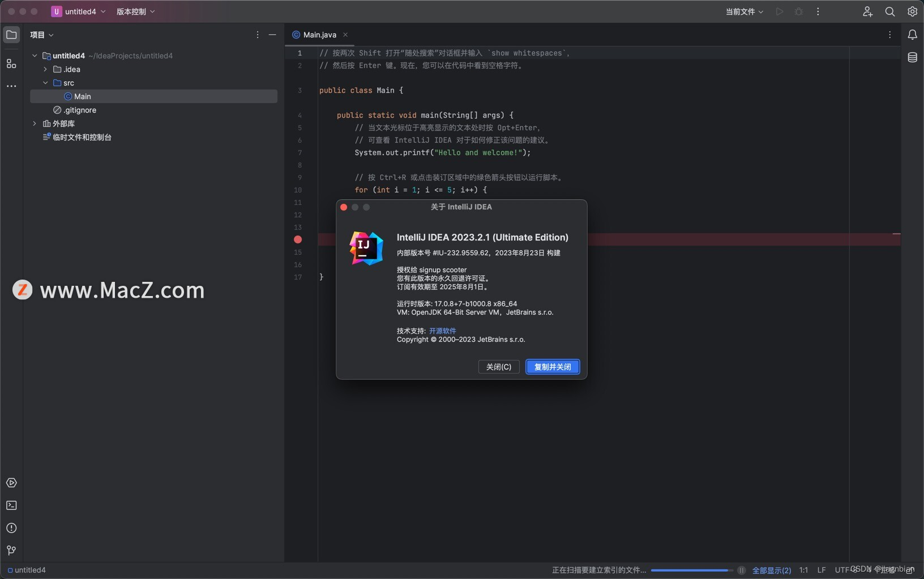
Task: Expand the 外部库 node
Action: 35,123
